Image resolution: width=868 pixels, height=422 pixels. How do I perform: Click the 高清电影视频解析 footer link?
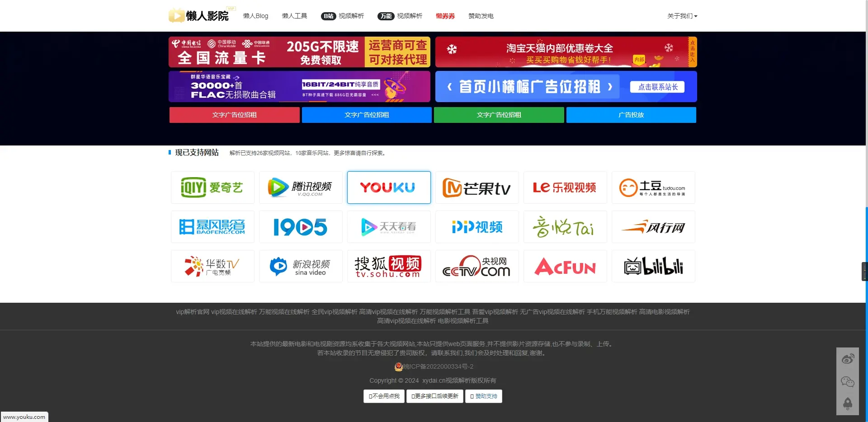(664, 312)
